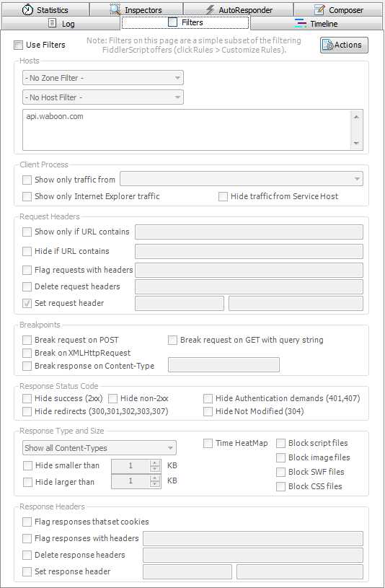
Task: Check Break request on POST
Action: [27, 340]
